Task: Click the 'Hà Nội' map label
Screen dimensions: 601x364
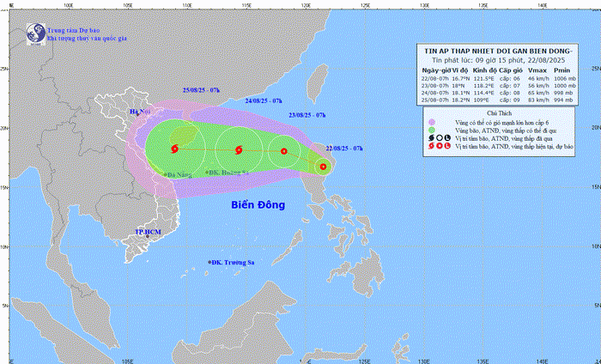Action: pyautogui.click(x=139, y=112)
